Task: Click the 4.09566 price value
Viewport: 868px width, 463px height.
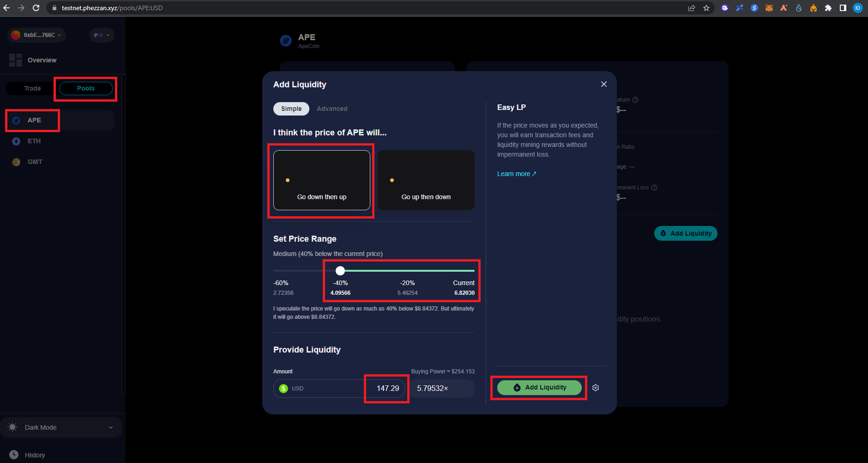Action: 340,293
